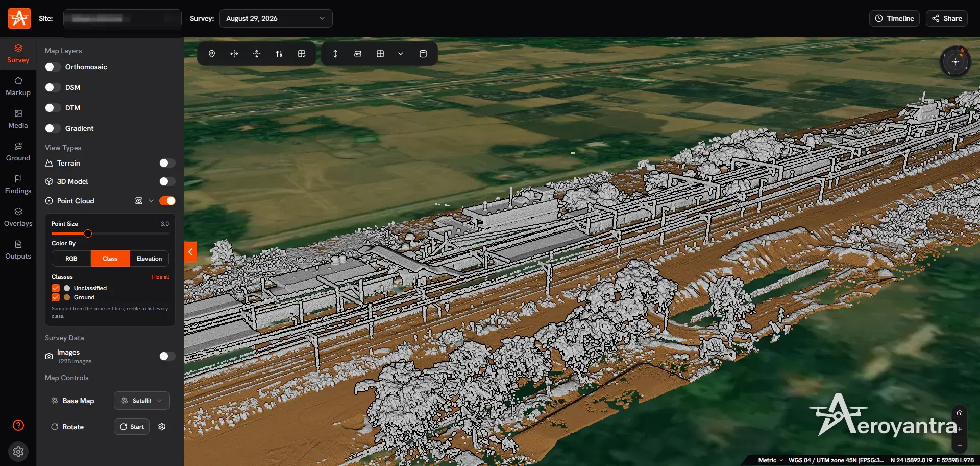The image size is (980, 466).
Task: Click the vertical split arrows tool
Action: (x=257, y=54)
